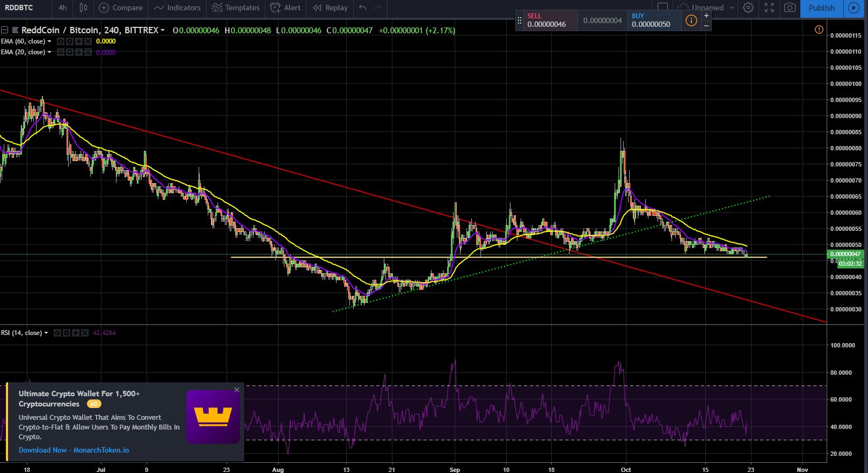This screenshot has width=868, height=473.
Task: Decrease order quantity with minus button
Action: 706,25
